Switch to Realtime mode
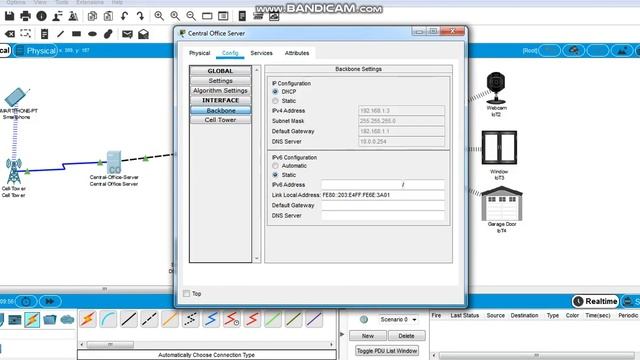Screen dimensions: 640x360 point(595,302)
